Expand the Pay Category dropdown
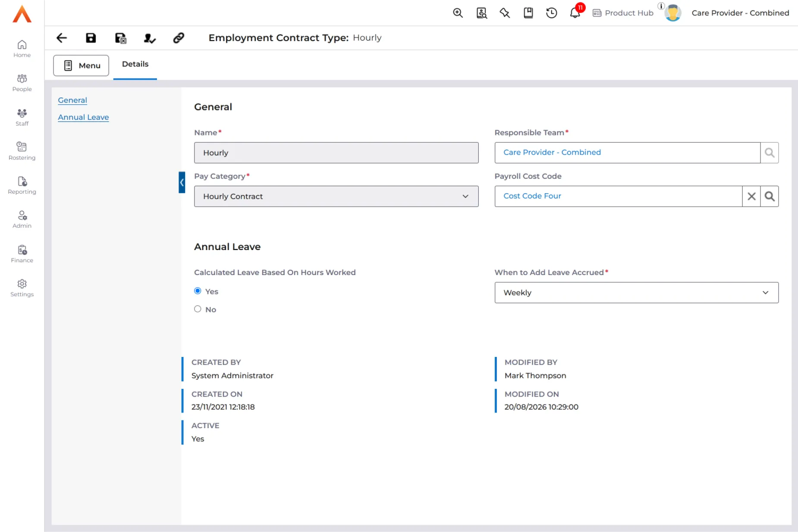 point(336,196)
